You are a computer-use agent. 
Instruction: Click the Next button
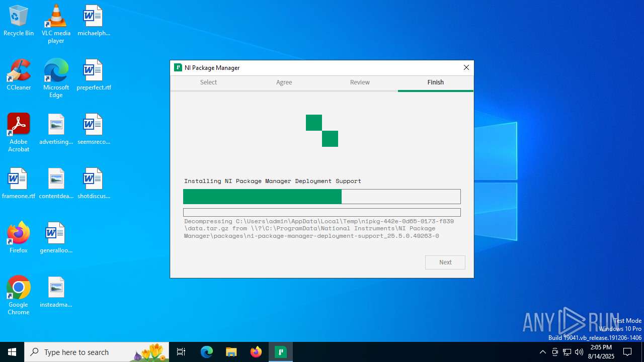click(445, 262)
